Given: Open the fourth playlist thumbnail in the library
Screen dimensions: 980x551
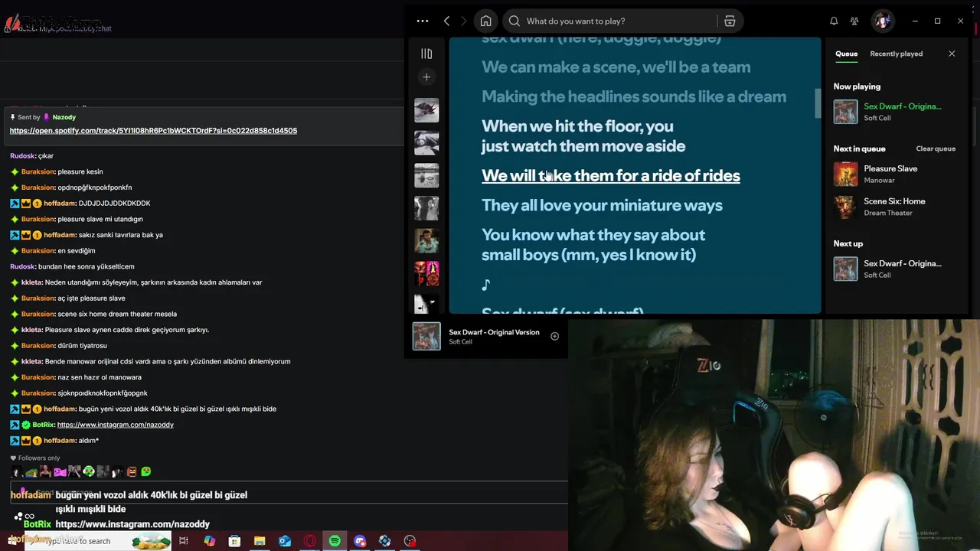Looking at the screenshot, I should click(426, 208).
